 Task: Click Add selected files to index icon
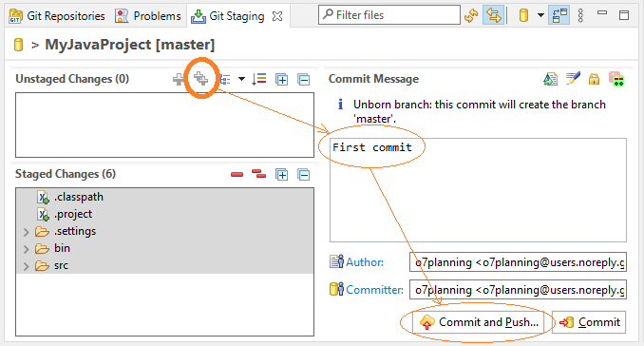[x=179, y=79]
